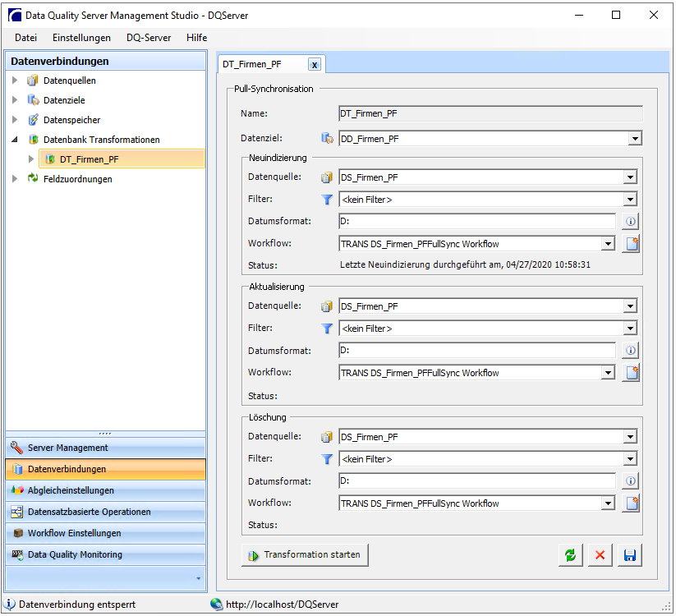Click the Filter funnel icon in Löschung

click(327, 459)
